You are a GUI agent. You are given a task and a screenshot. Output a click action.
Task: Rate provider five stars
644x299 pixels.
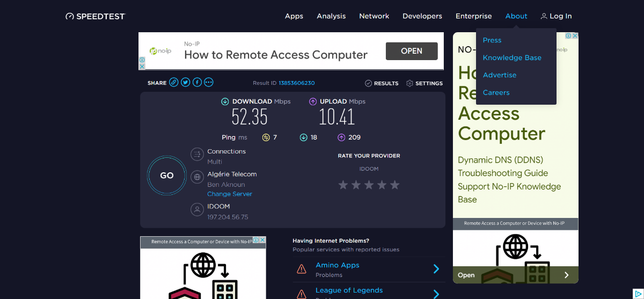click(x=395, y=185)
